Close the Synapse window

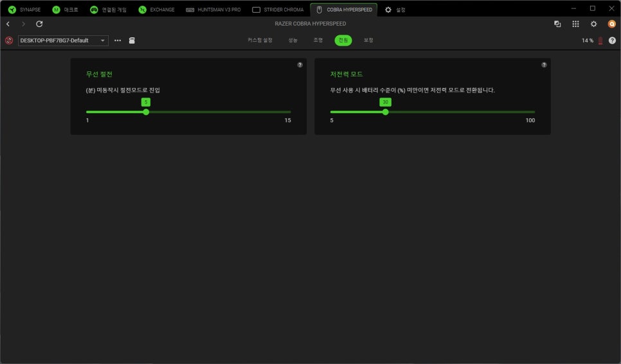(611, 8)
